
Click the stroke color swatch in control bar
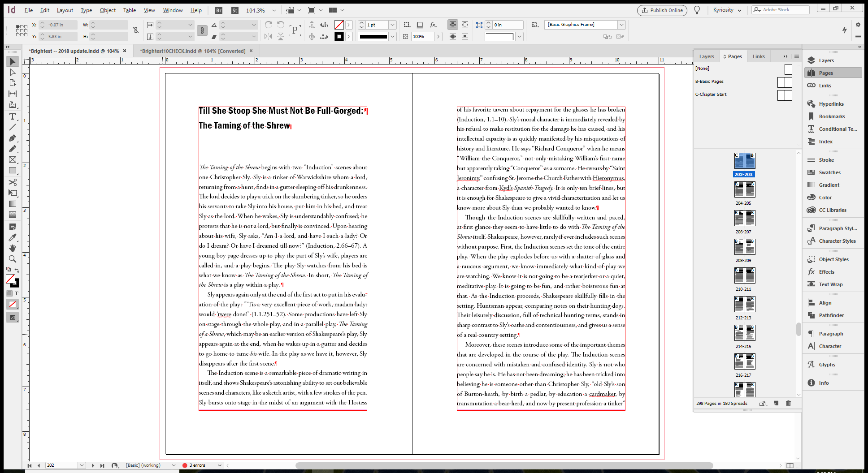pos(339,36)
